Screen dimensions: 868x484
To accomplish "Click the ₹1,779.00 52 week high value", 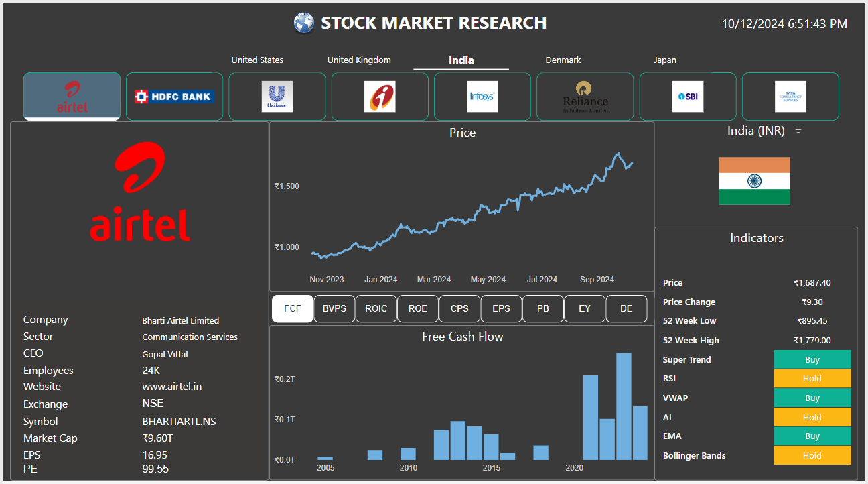I will click(x=812, y=341).
